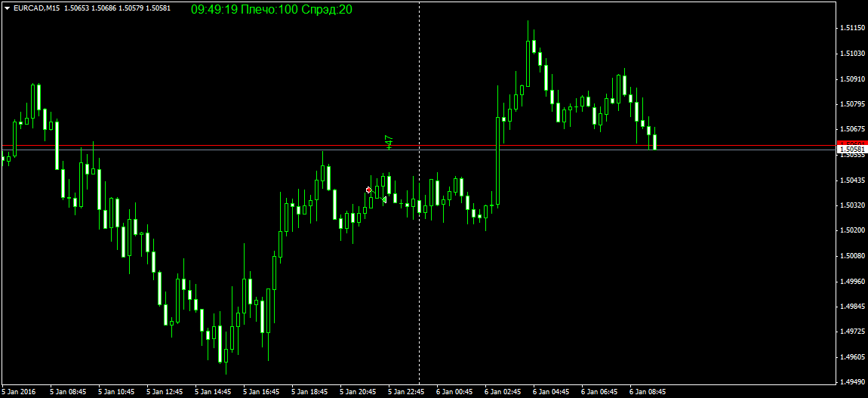Click the green '47' profit label
868x398 pixels.
point(389,142)
